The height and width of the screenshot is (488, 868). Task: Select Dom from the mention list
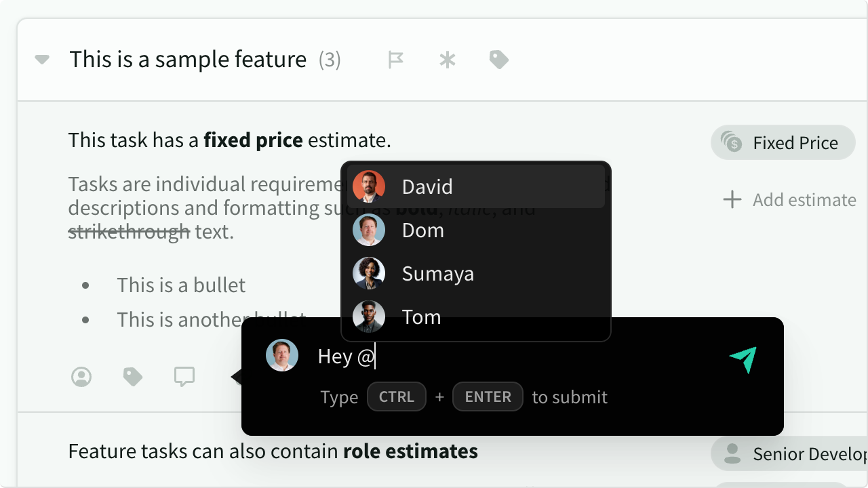476,230
